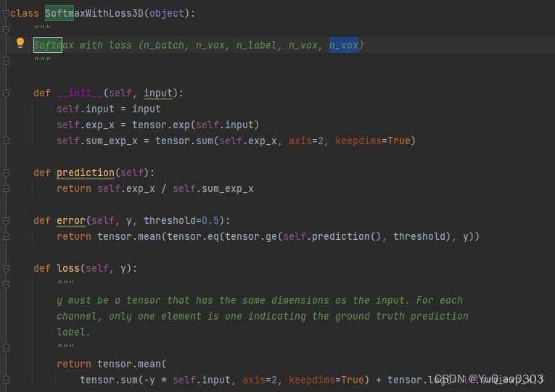Click the 'class' keyword

[x=25, y=14]
